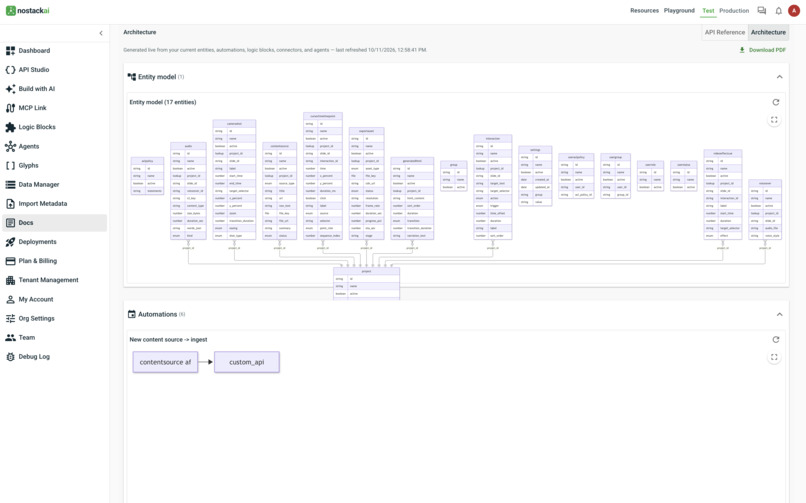Click "Entity model (17 entities)" title
Image resolution: width=806 pixels, height=503 pixels.
point(162,102)
